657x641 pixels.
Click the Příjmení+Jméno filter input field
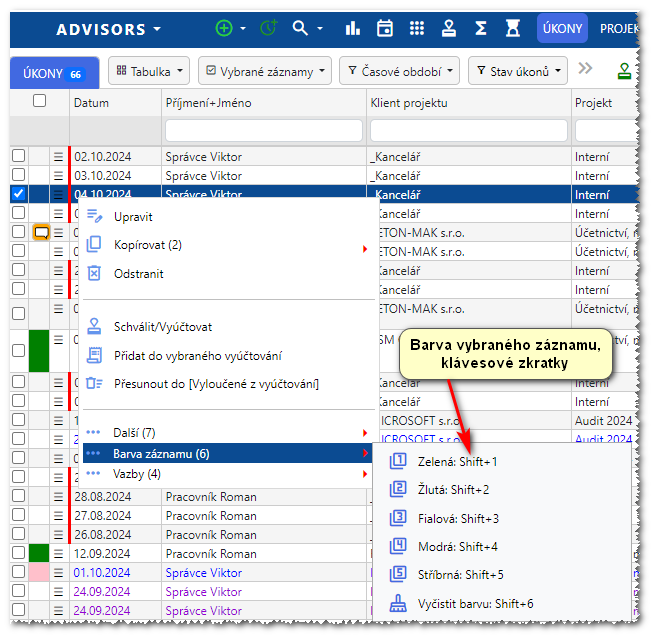263,131
